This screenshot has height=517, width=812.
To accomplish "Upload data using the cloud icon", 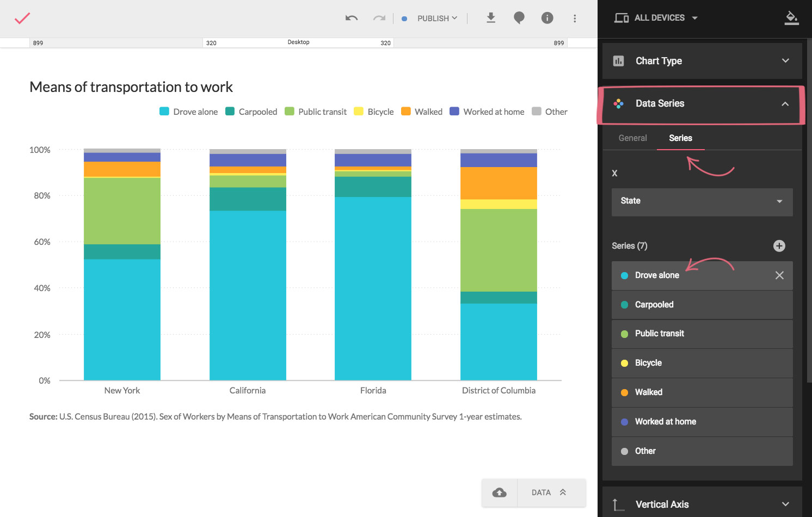I will pyautogui.click(x=499, y=493).
